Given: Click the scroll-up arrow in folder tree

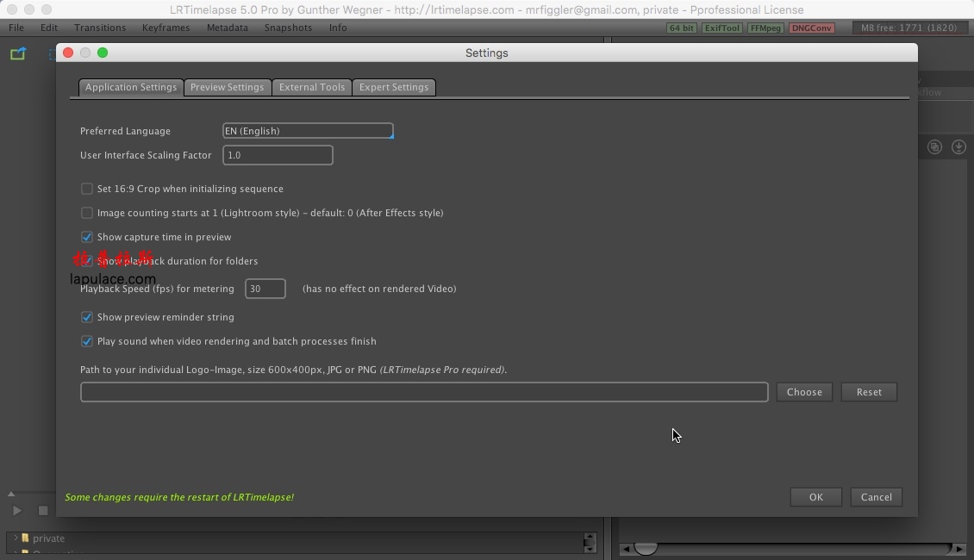Looking at the screenshot, I should pos(590,537).
